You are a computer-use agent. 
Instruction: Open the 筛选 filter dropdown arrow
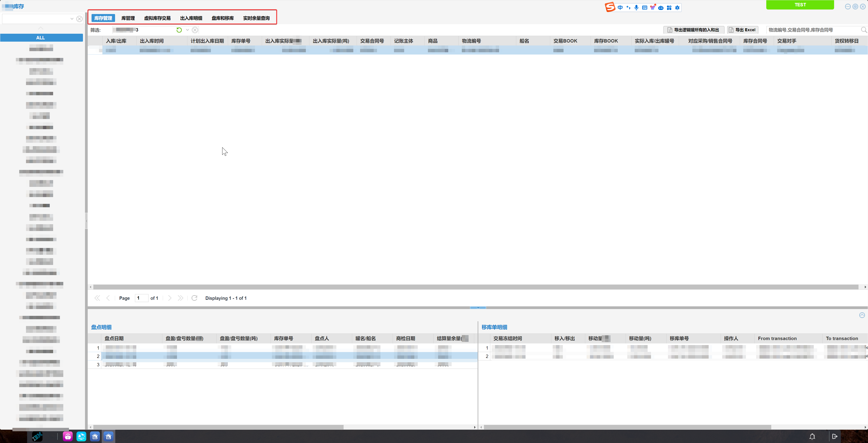(x=187, y=30)
